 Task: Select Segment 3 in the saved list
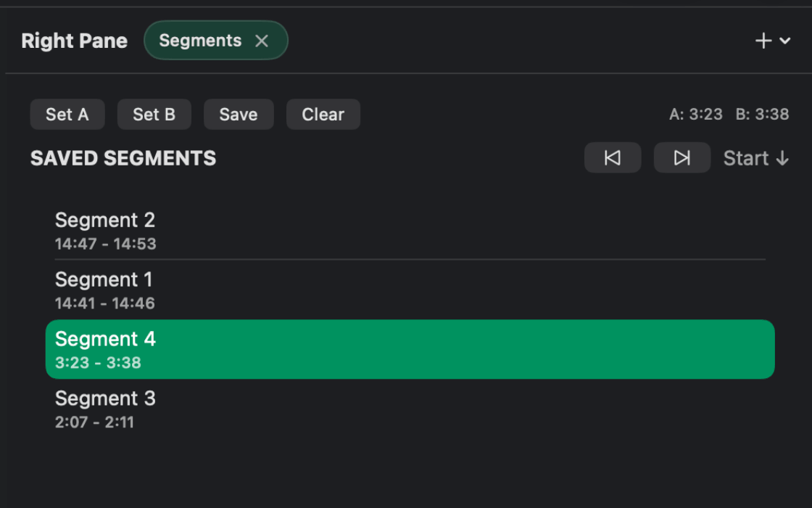pyautogui.click(x=410, y=409)
